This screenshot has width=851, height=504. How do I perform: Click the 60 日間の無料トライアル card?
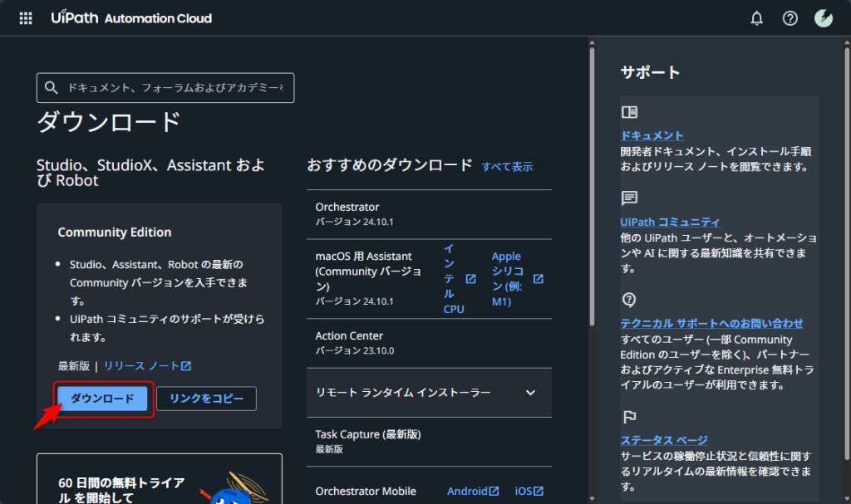(160, 479)
